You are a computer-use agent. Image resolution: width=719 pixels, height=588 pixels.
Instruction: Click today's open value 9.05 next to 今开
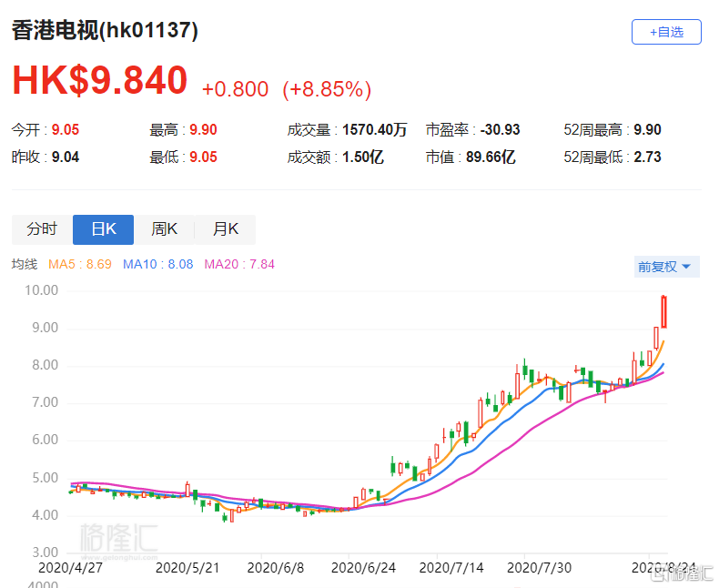point(66,130)
